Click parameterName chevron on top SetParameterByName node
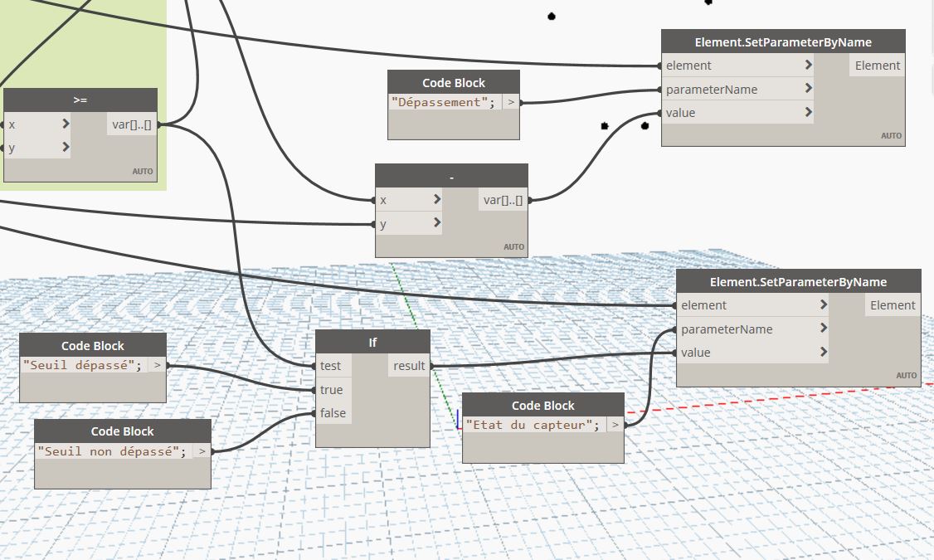The width and height of the screenshot is (934, 560). (808, 89)
